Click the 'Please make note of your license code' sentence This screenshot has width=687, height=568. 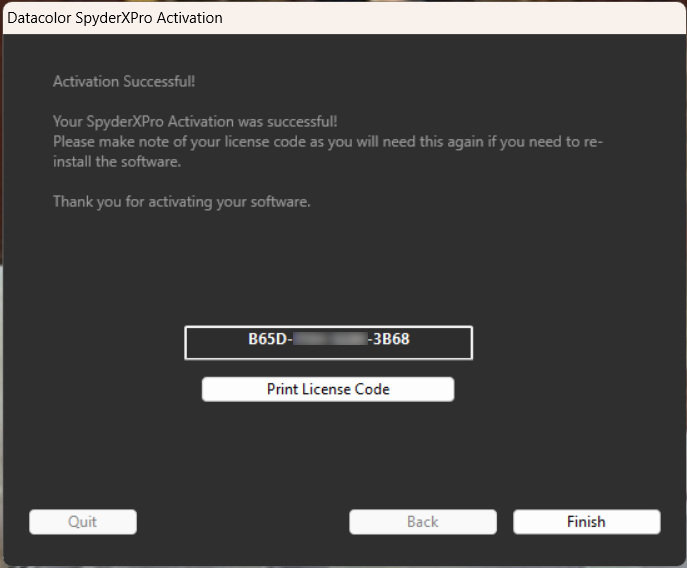328,152
